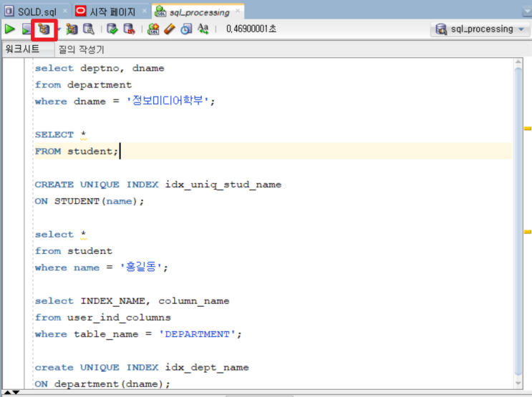Close the SQLD.sql tab
The height and width of the screenshot is (397, 532).
[x=65, y=11]
